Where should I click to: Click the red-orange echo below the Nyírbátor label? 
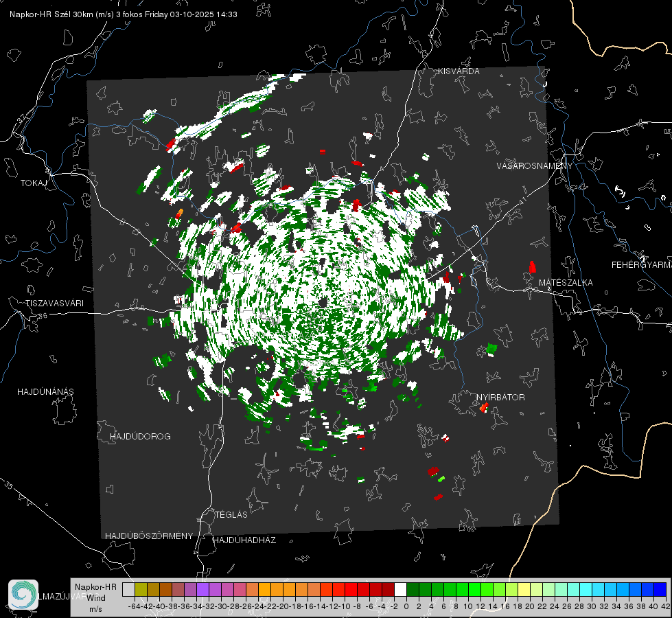[x=484, y=407]
